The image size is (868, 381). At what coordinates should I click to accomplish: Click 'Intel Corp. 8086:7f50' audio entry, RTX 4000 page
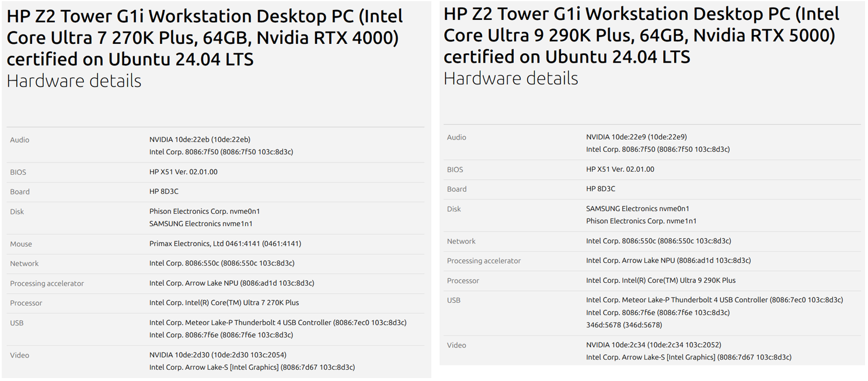click(x=221, y=152)
